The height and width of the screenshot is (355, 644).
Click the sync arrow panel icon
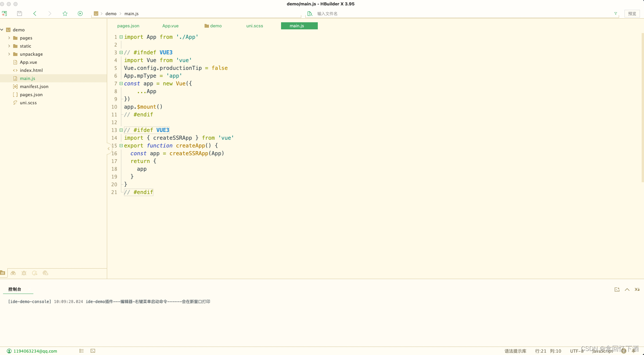[35, 273]
